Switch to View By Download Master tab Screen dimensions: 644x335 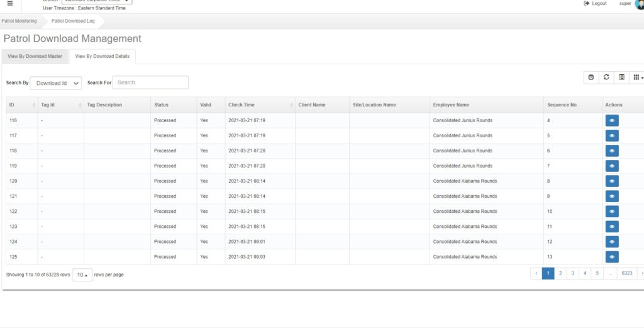(35, 56)
